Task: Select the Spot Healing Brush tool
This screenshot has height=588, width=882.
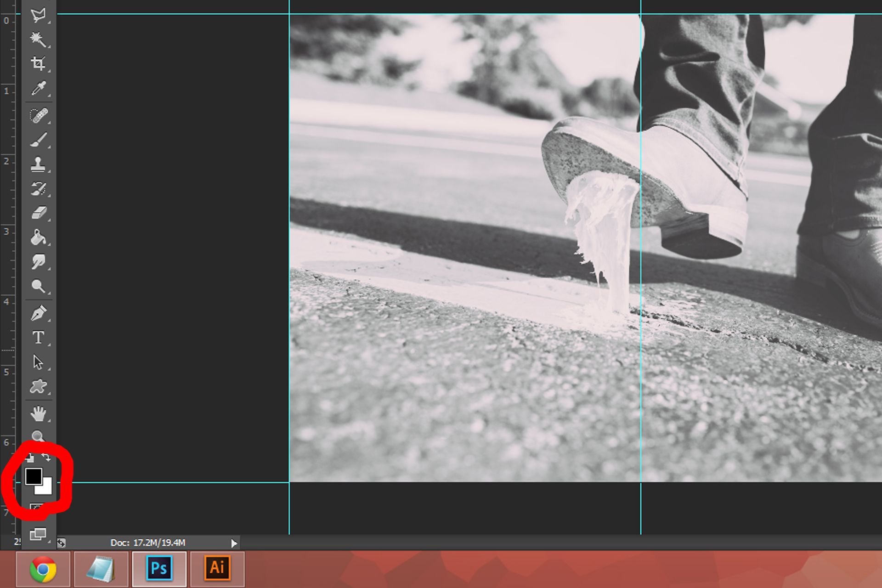Action: tap(38, 115)
